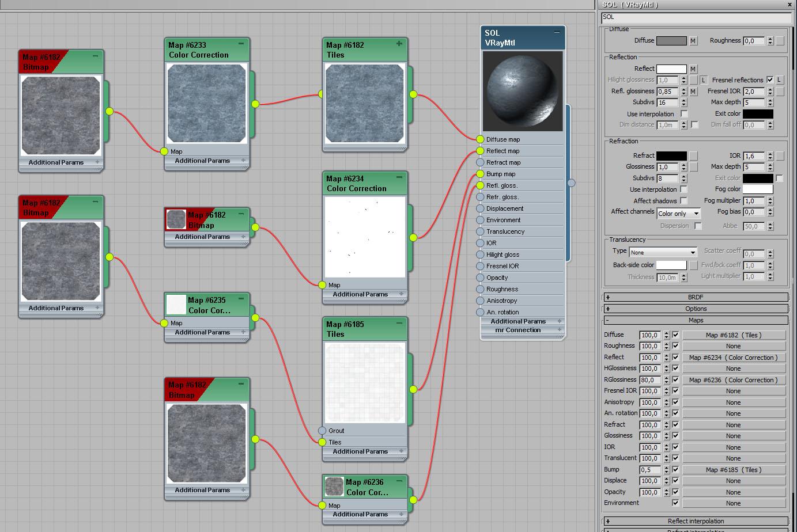The image size is (797, 532).
Task: Collapse the Map #6233 Color Correction node
Action: click(241, 44)
